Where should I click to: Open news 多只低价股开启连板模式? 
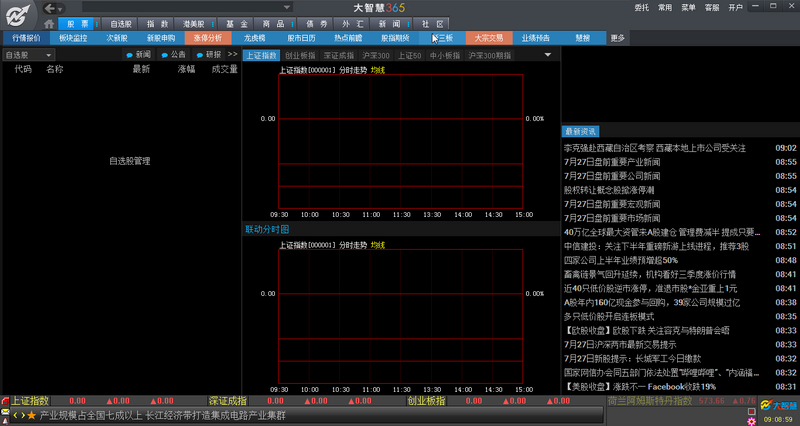pyautogui.click(x=609, y=316)
